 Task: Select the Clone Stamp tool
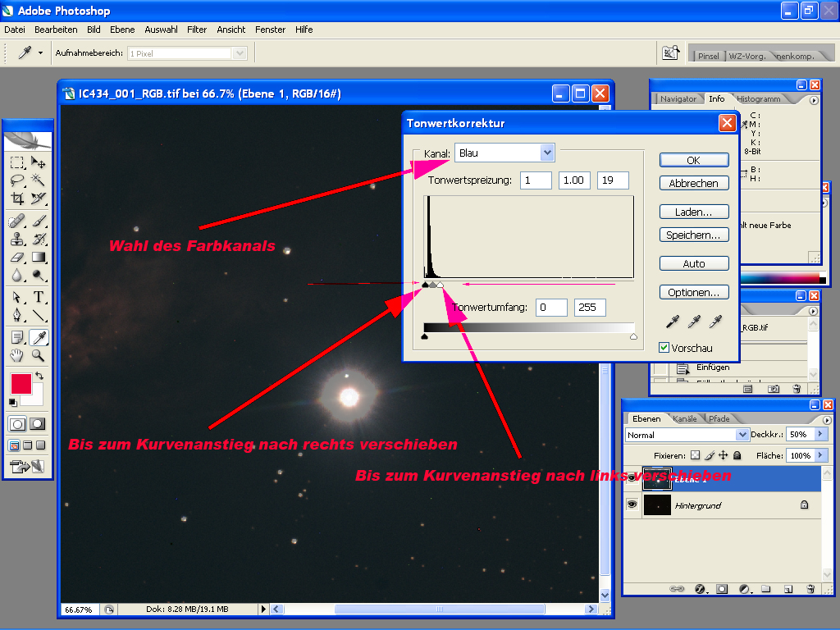(x=17, y=239)
